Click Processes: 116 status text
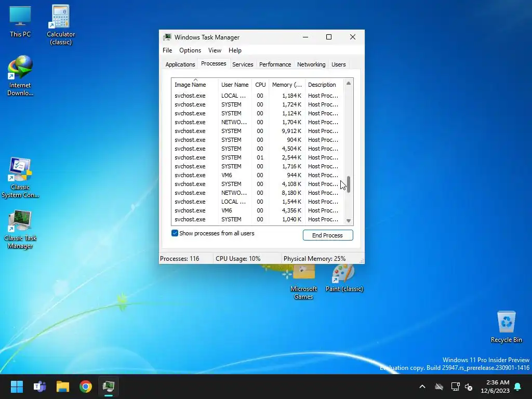 (179, 259)
